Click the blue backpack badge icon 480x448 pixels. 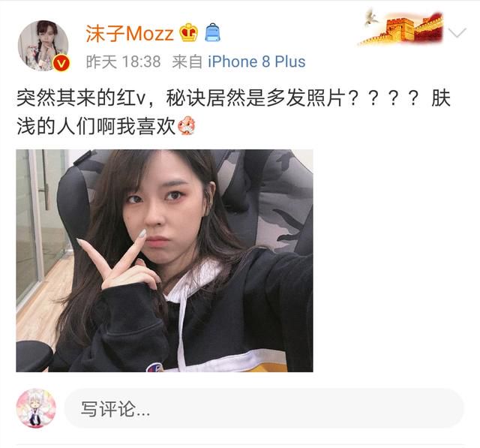click(212, 32)
